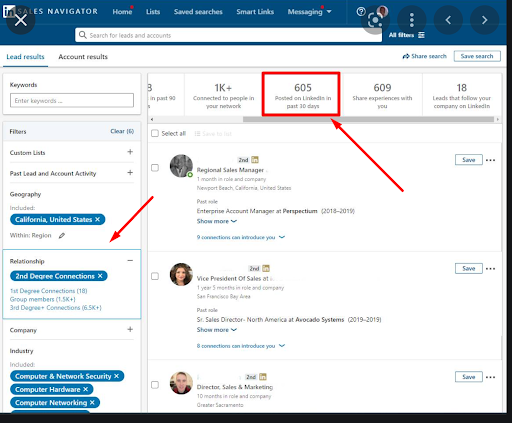This screenshot has height=423, width=512.
Task: Tick checkbox for Director, Sales & Marketing lead
Action: pos(155,385)
